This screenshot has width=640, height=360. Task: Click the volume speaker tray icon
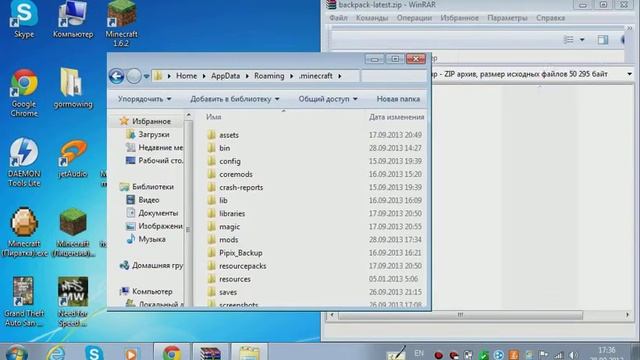tap(573, 355)
